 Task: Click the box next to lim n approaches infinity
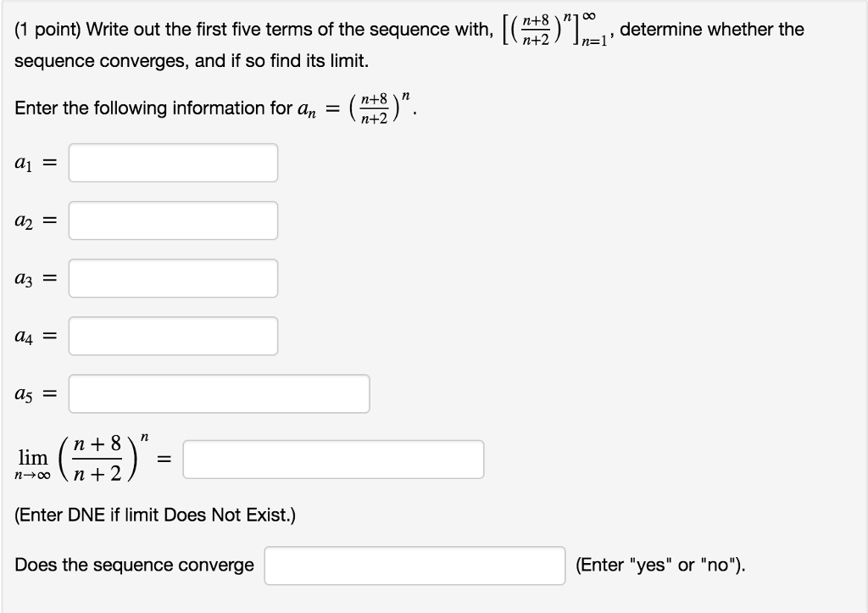[334, 459]
